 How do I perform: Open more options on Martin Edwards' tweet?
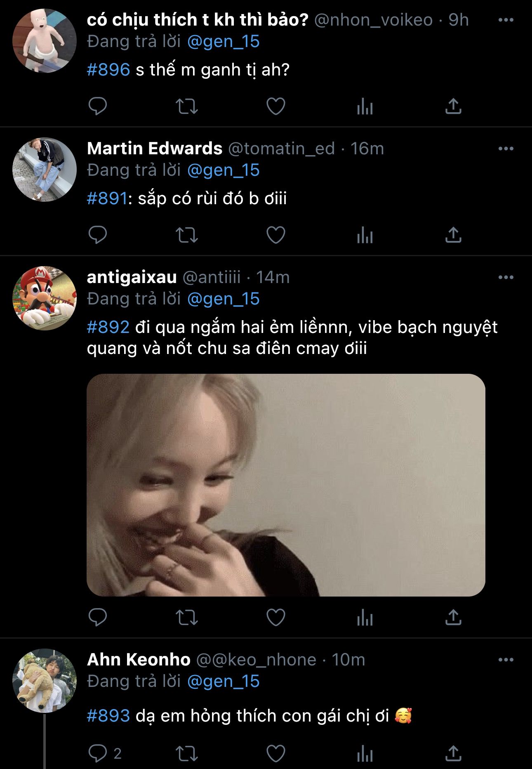click(506, 149)
